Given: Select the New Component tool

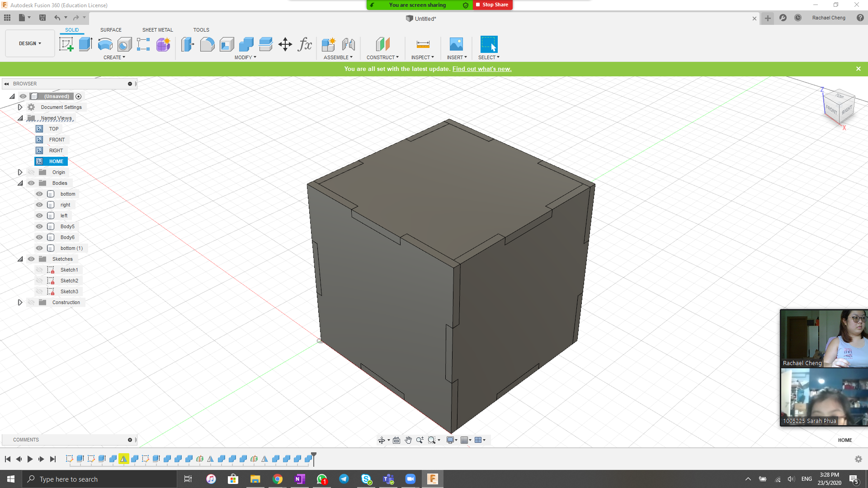Looking at the screenshot, I should tap(329, 44).
